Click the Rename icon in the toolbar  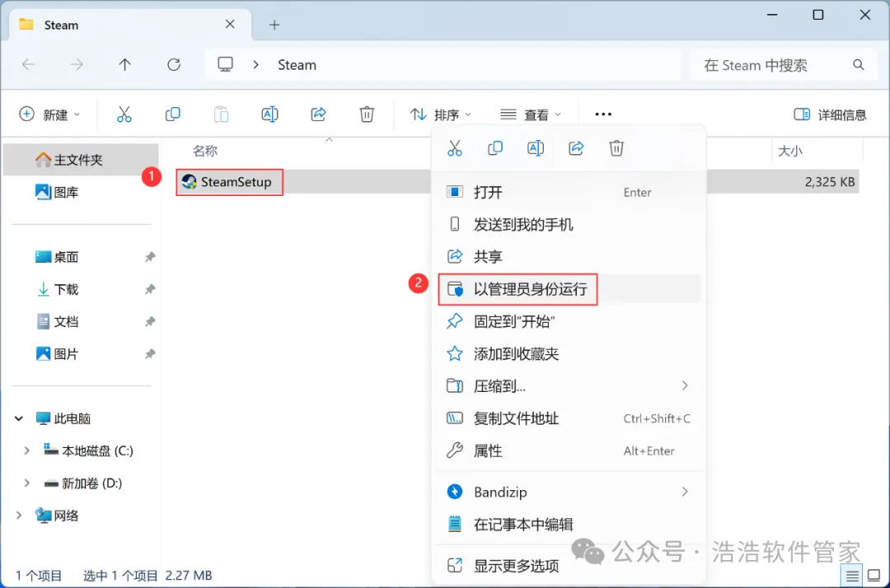point(269,114)
